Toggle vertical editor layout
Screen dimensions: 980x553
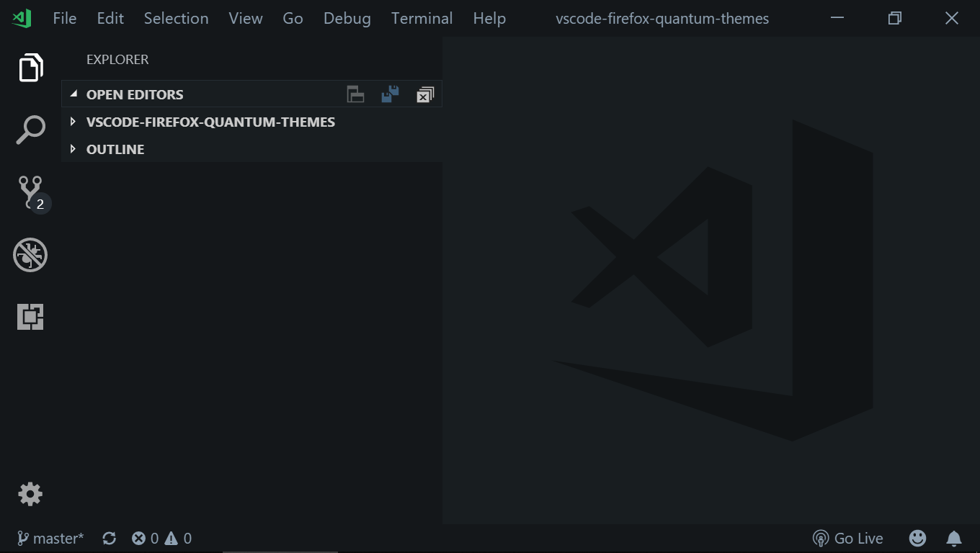point(355,94)
